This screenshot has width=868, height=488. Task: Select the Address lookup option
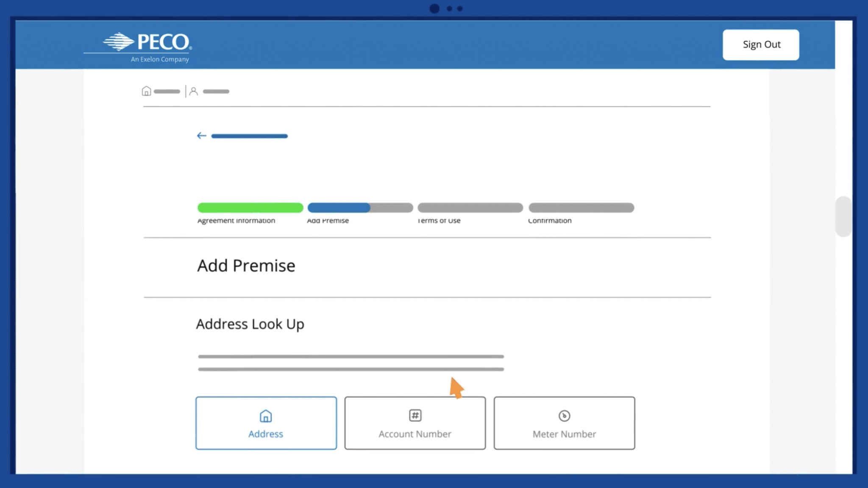(266, 434)
